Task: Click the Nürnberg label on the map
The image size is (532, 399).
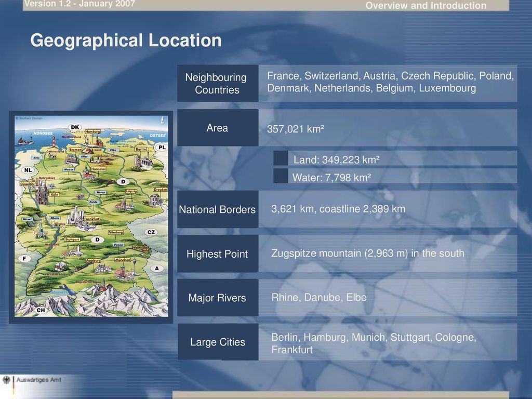Action: (116, 232)
